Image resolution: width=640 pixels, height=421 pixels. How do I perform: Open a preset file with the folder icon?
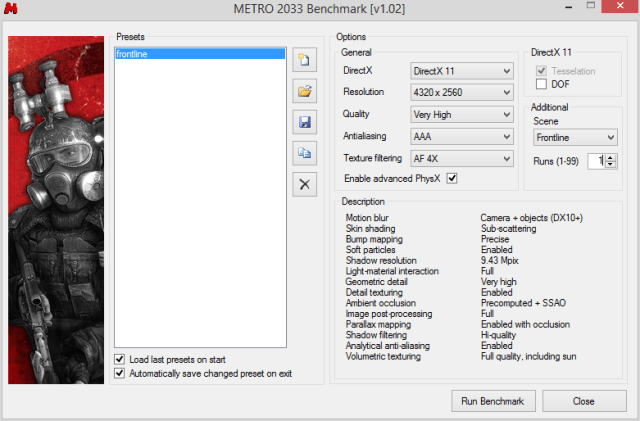tap(304, 91)
